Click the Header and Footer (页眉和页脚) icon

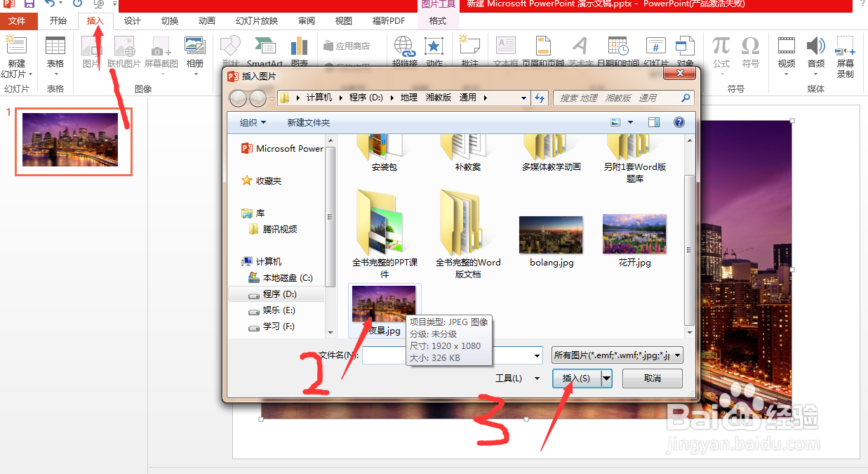pyautogui.click(x=543, y=46)
